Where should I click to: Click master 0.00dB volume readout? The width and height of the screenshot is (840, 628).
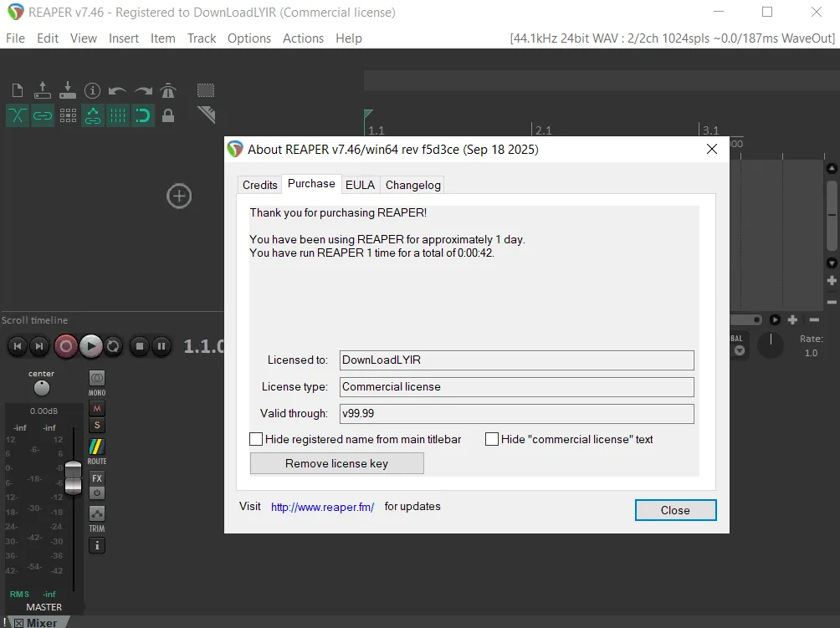[x=44, y=411]
